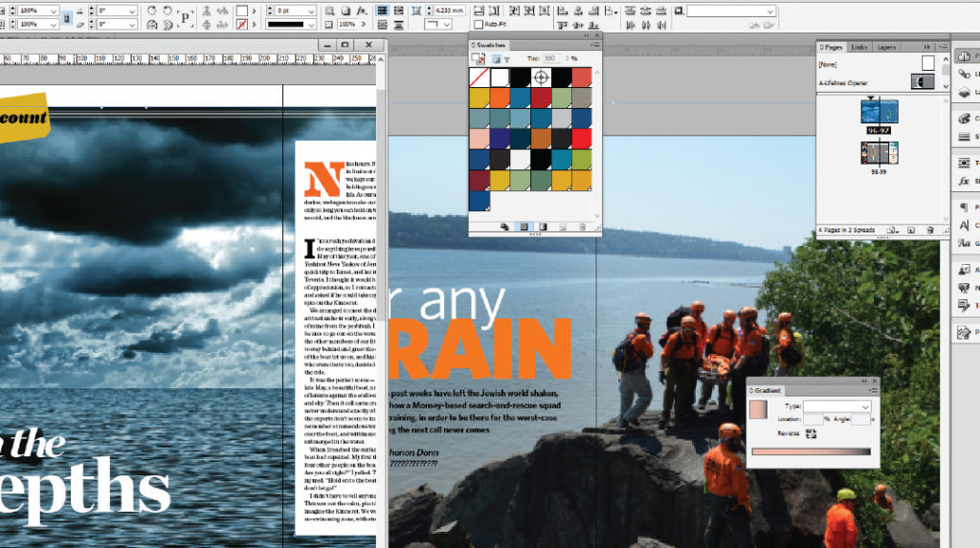Click the new swatch icon in Swatches panel
Viewport: 980px width, 548px height.
click(562, 227)
